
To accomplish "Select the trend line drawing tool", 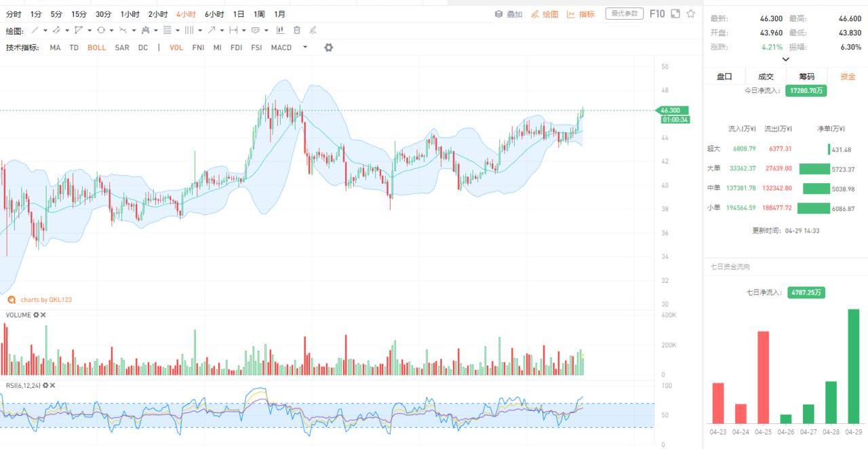I will 35,31.
